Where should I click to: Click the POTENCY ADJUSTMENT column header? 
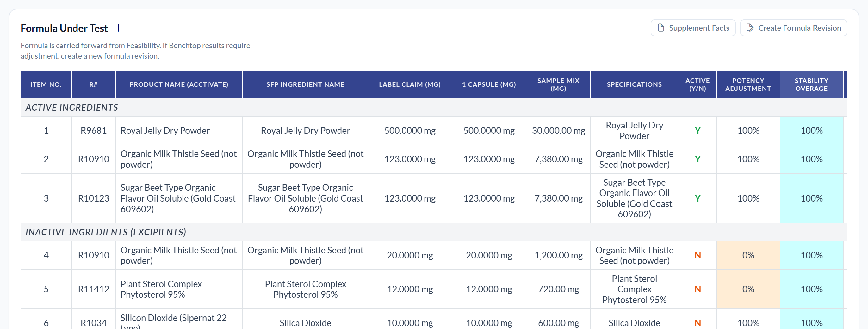tap(748, 84)
